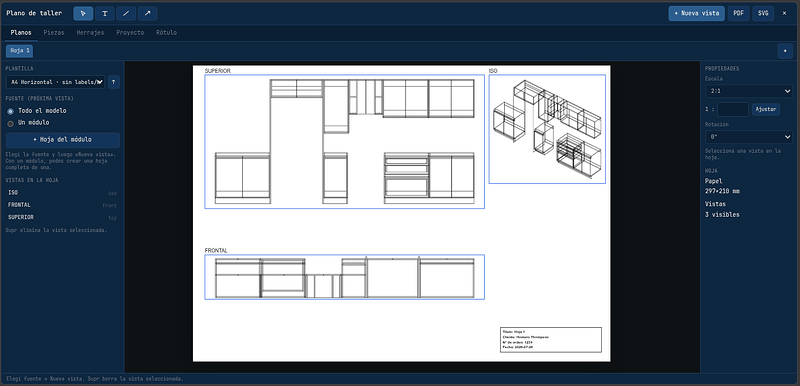Image resolution: width=800 pixels, height=386 pixels.
Task: Open the Rotación 0° dropdown
Action: 748,137
